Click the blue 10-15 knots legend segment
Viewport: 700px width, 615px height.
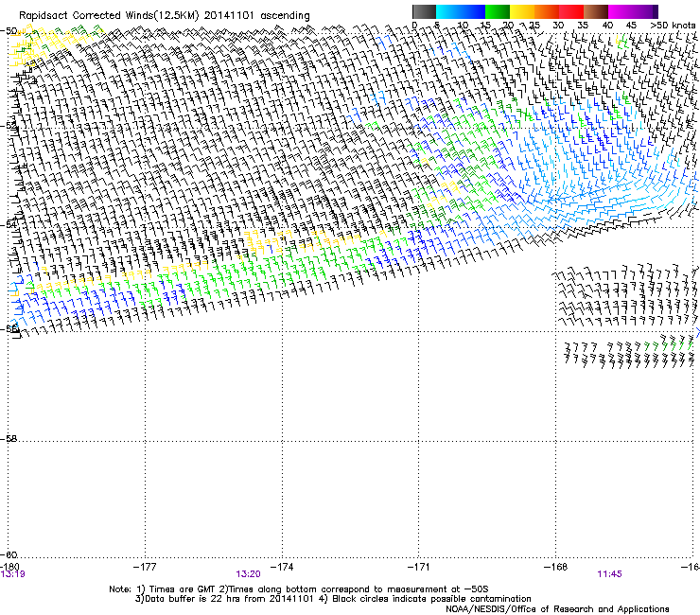pyautogui.click(x=473, y=11)
